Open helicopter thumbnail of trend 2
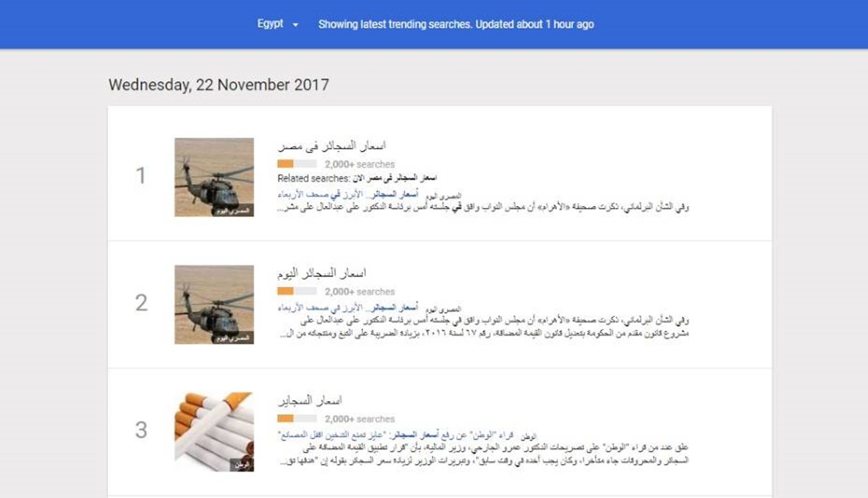The image size is (868, 498). 214,305
